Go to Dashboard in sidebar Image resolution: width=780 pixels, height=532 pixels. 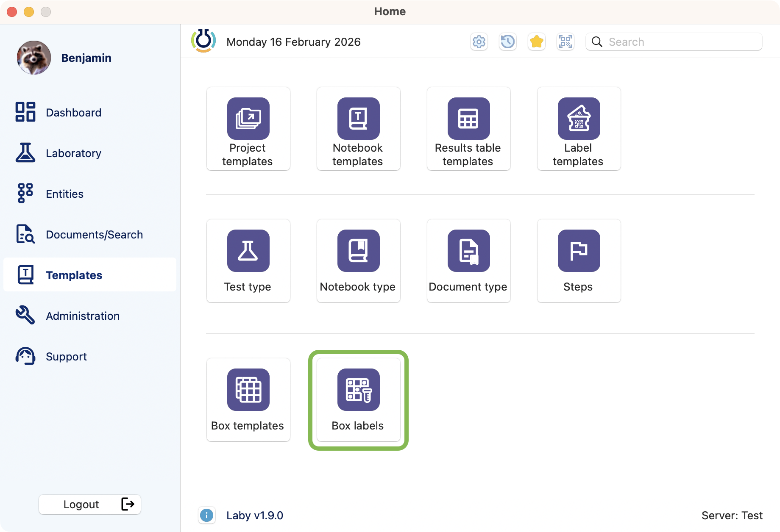point(73,113)
